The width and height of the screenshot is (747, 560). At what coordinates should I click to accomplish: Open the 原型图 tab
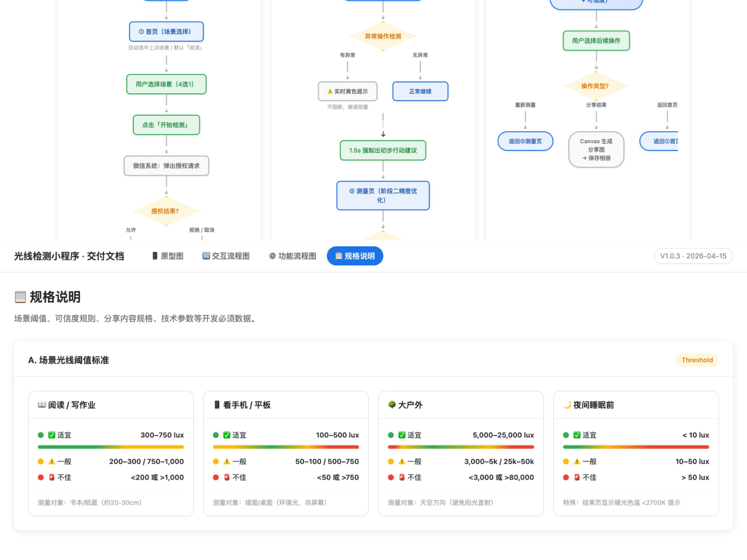click(x=167, y=256)
